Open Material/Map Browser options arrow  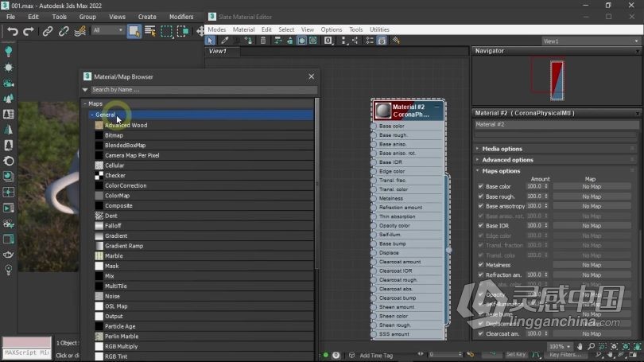coord(85,90)
